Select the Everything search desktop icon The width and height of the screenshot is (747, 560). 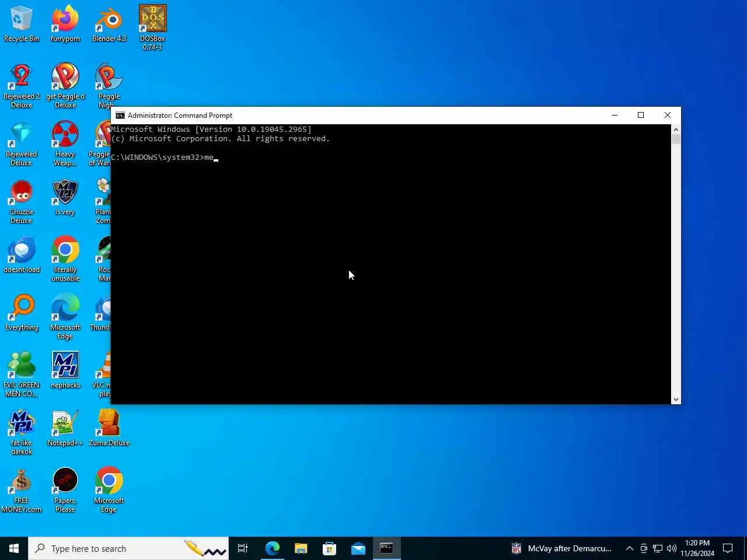click(22, 313)
